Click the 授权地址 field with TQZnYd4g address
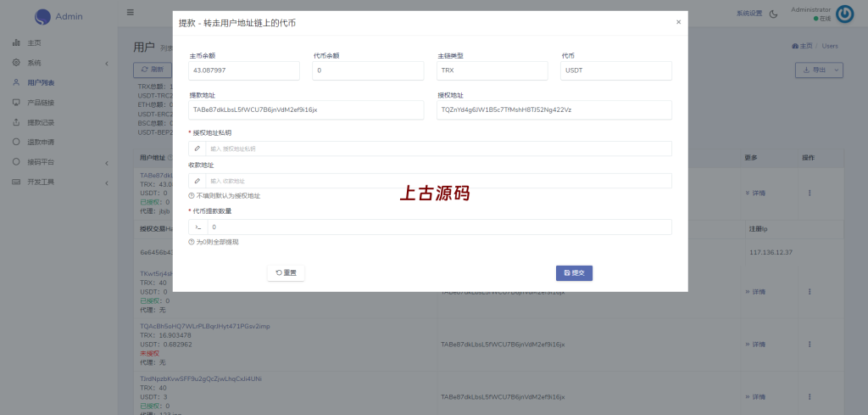This screenshot has height=415, width=868. (x=554, y=109)
